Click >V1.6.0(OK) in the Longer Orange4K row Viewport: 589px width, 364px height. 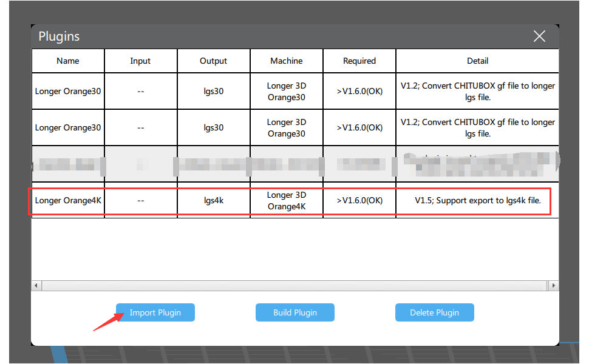[x=359, y=200]
